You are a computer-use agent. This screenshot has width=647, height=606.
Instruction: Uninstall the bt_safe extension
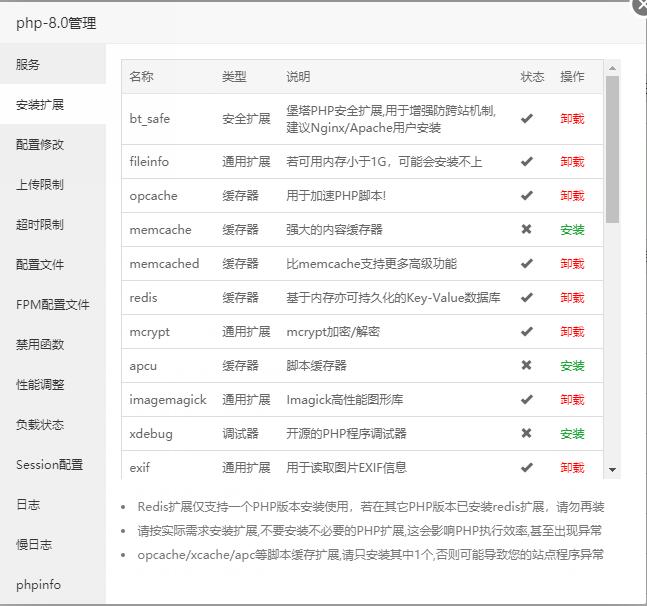[x=572, y=119]
